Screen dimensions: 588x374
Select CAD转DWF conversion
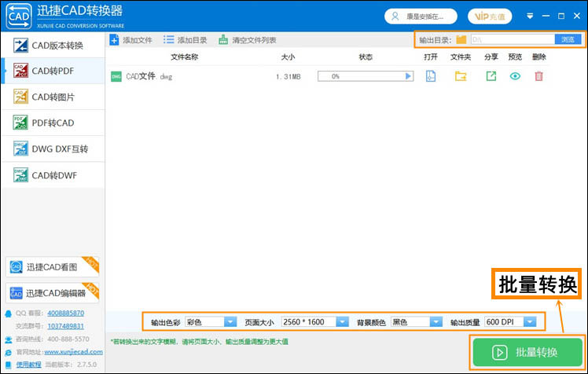click(x=53, y=175)
